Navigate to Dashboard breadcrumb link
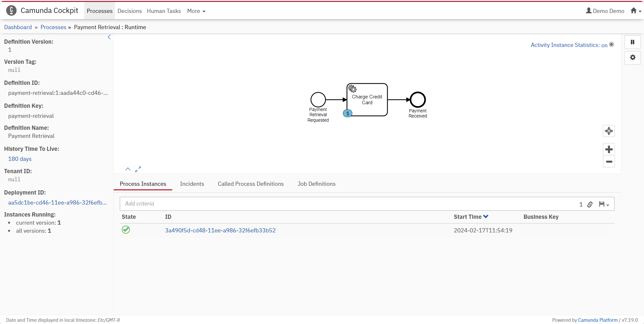 point(18,27)
